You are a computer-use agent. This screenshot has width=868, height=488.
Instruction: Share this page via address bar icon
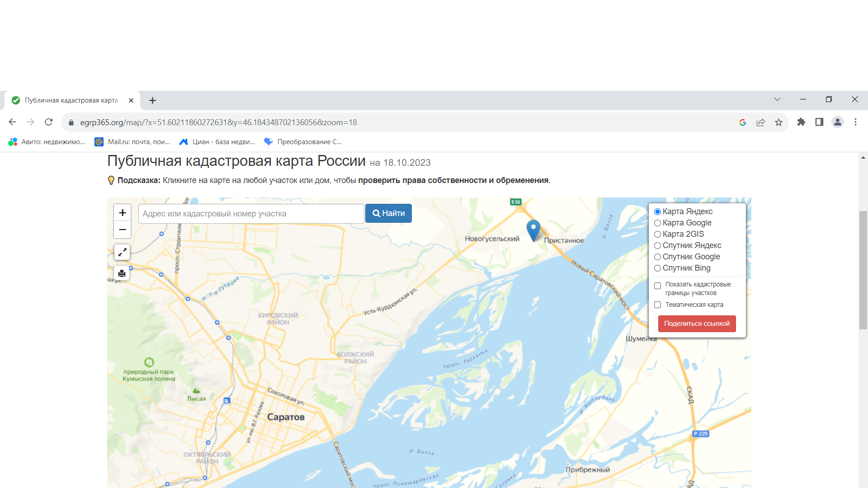click(x=760, y=122)
